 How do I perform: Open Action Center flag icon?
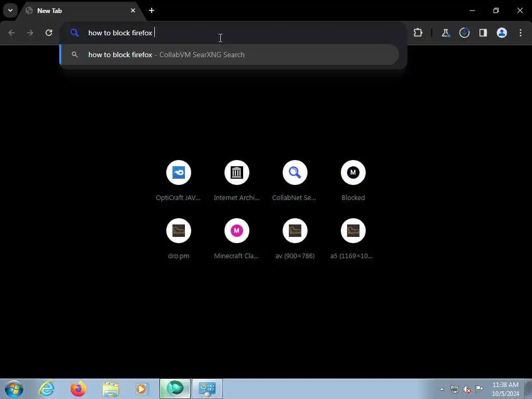(x=479, y=389)
